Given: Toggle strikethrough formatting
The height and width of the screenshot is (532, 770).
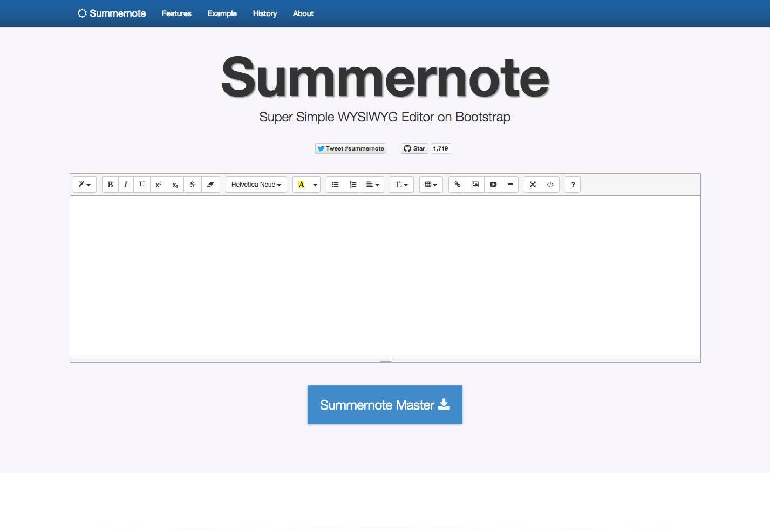Looking at the screenshot, I should point(193,185).
